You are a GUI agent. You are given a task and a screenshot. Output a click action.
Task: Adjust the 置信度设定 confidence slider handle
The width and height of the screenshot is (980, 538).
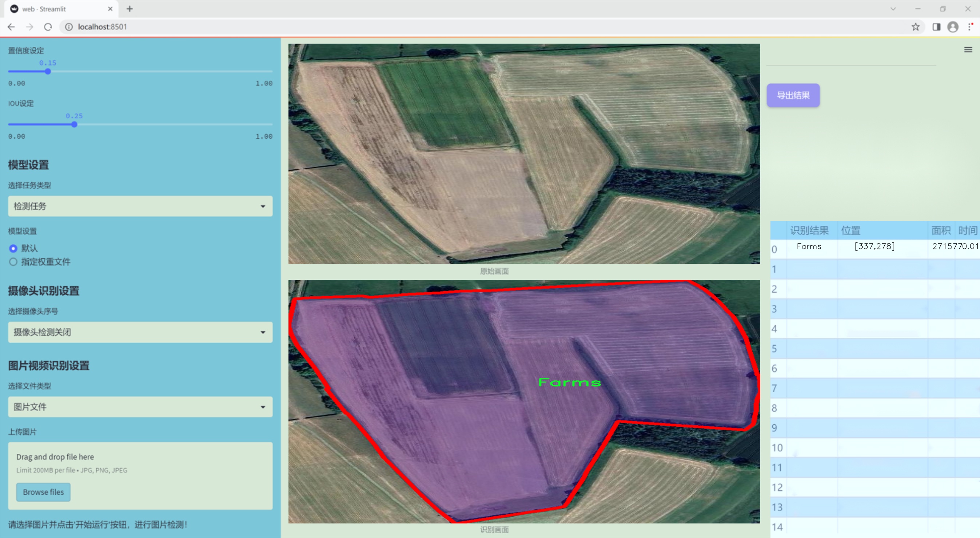(x=48, y=72)
